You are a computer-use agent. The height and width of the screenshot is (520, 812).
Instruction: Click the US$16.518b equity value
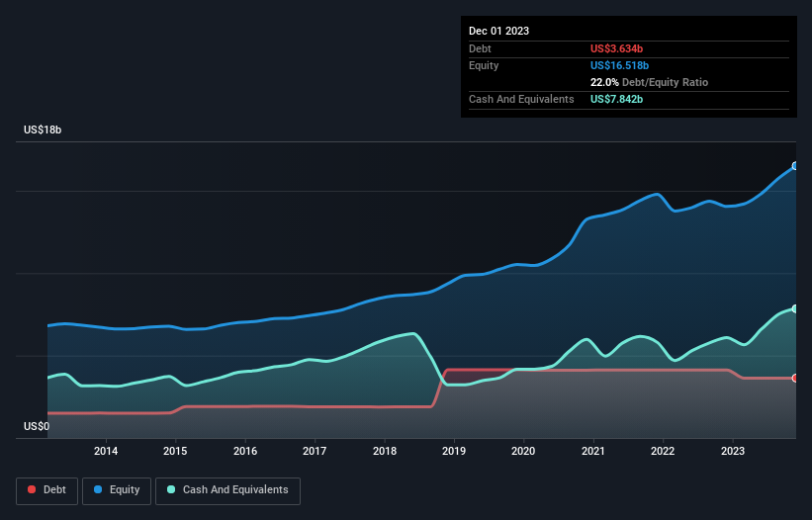tap(619, 65)
